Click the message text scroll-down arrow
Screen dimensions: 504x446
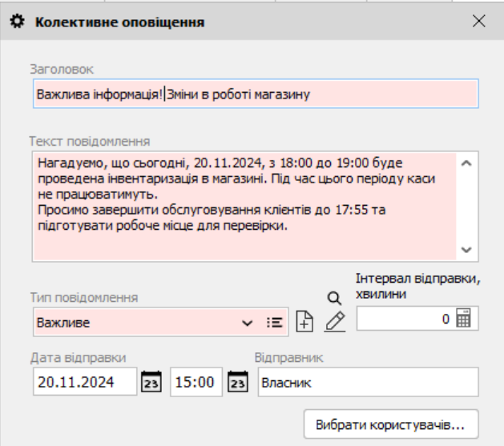pos(466,250)
